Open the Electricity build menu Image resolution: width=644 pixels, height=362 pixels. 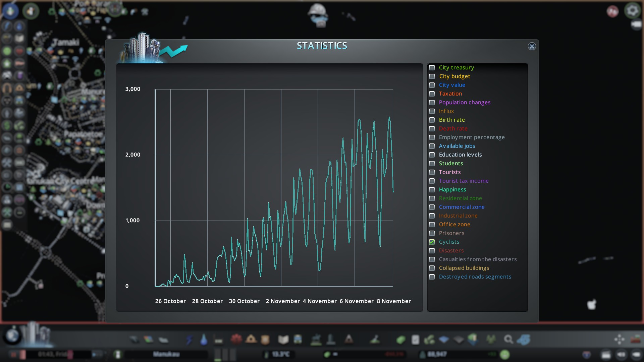tap(189, 340)
